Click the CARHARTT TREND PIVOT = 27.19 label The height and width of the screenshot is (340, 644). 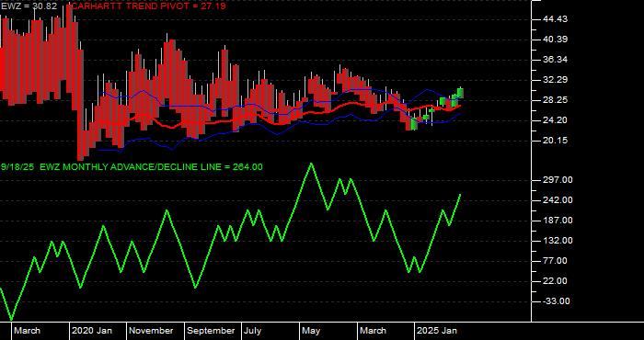149,6
